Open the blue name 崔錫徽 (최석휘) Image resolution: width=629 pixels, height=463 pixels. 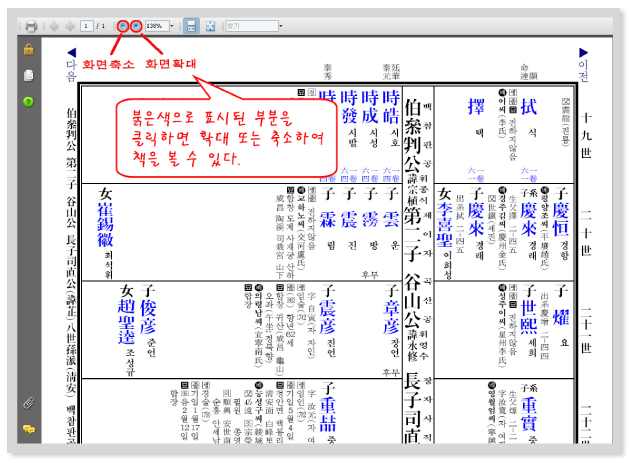[x=106, y=225]
